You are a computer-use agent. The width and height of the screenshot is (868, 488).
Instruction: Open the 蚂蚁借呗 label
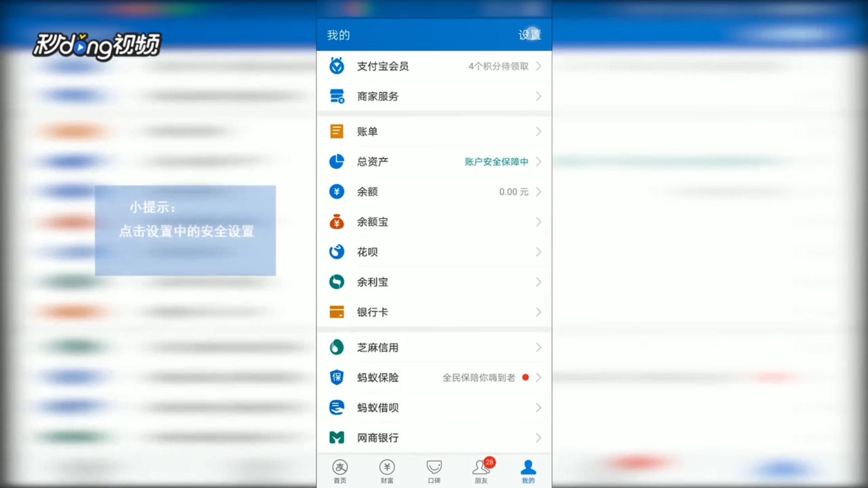[378, 407]
